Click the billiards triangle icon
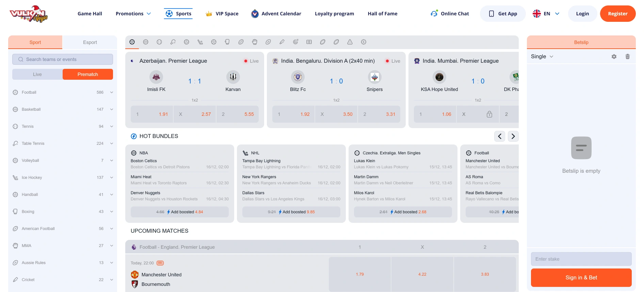The height and width of the screenshot is (292, 644). [350, 42]
